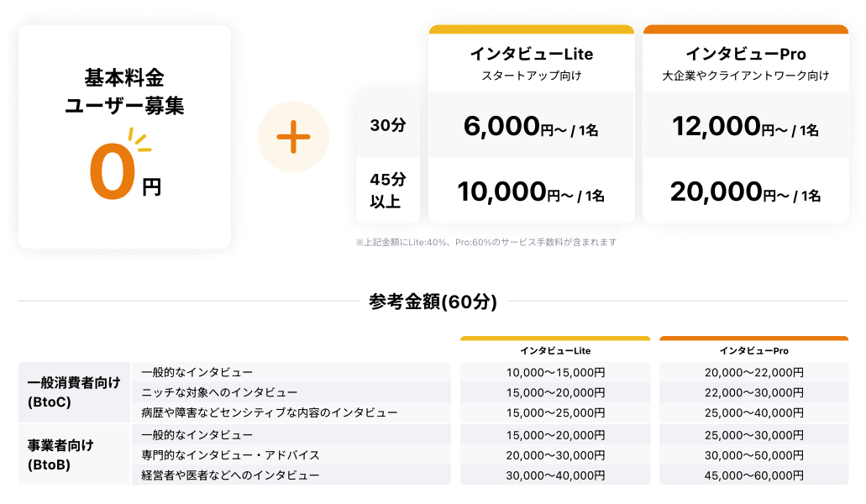Screen dimensions: 866x504
Task: Click the 一般消費者向け (BtoC) category label
Action: [x=74, y=392]
